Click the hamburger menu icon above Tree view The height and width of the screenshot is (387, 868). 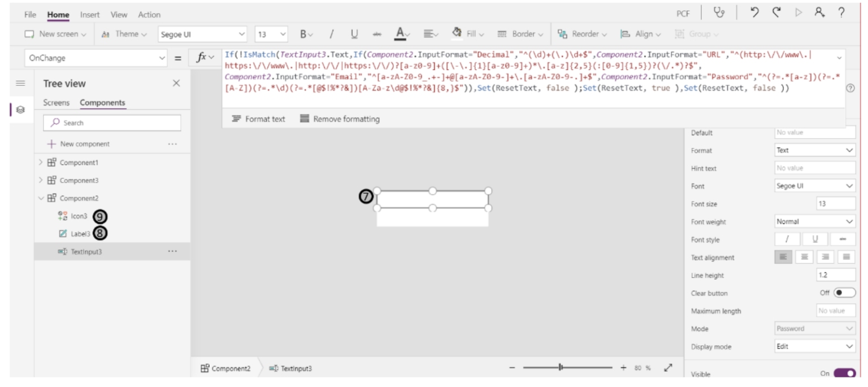(20, 83)
